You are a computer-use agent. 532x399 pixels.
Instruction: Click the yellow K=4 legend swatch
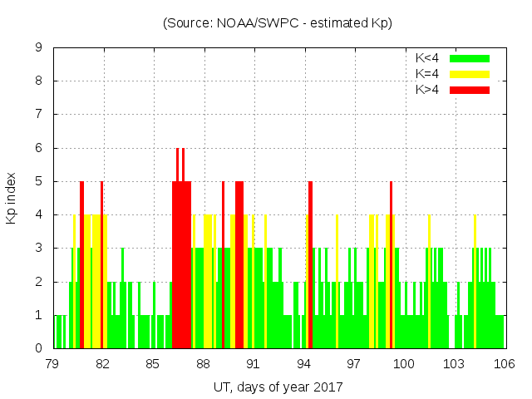(470, 74)
